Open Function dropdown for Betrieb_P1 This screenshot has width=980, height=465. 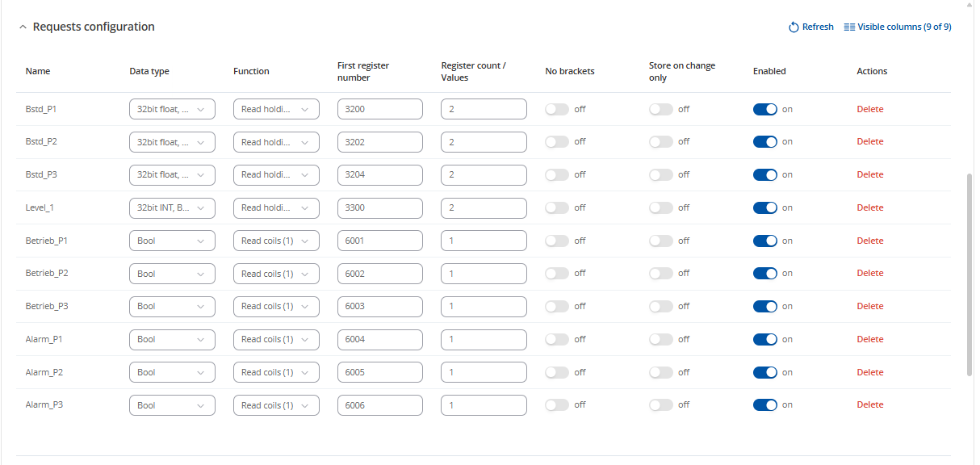[x=276, y=241]
